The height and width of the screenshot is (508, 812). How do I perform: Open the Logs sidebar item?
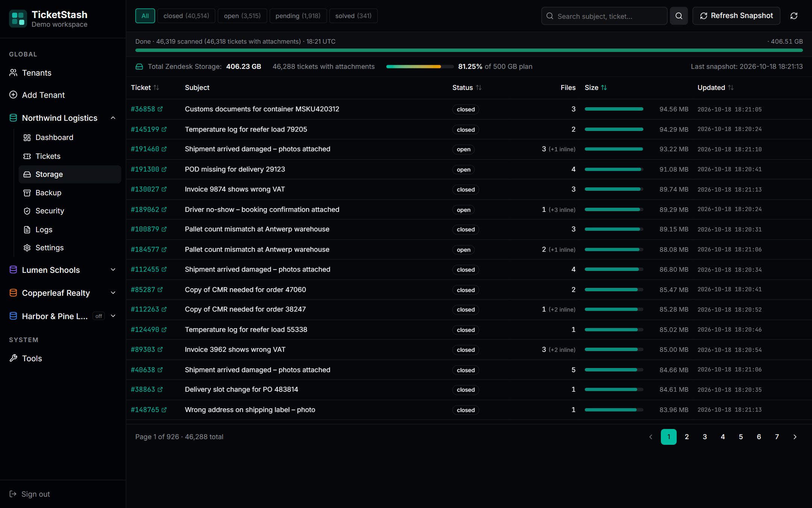(70, 230)
